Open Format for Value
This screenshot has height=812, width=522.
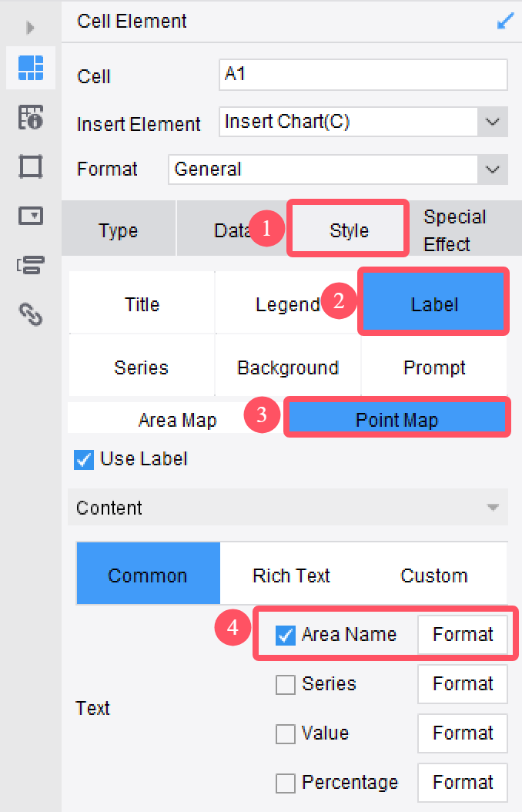tap(463, 733)
